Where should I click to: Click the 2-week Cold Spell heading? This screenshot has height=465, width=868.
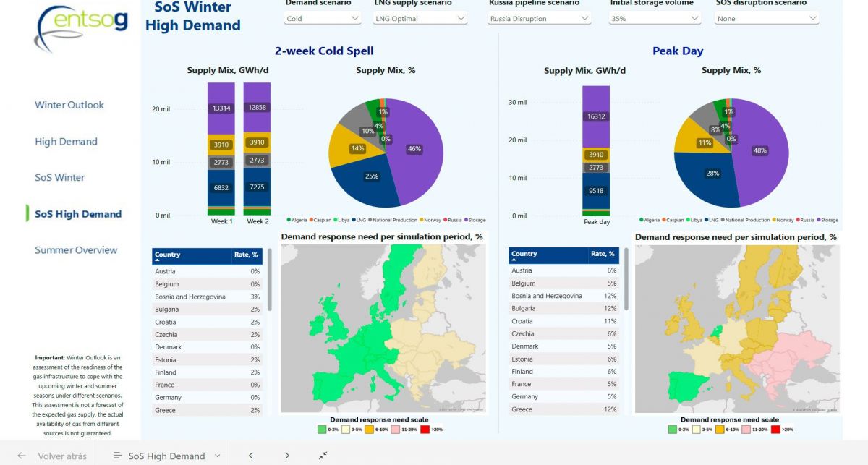click(x=324, y=51)
